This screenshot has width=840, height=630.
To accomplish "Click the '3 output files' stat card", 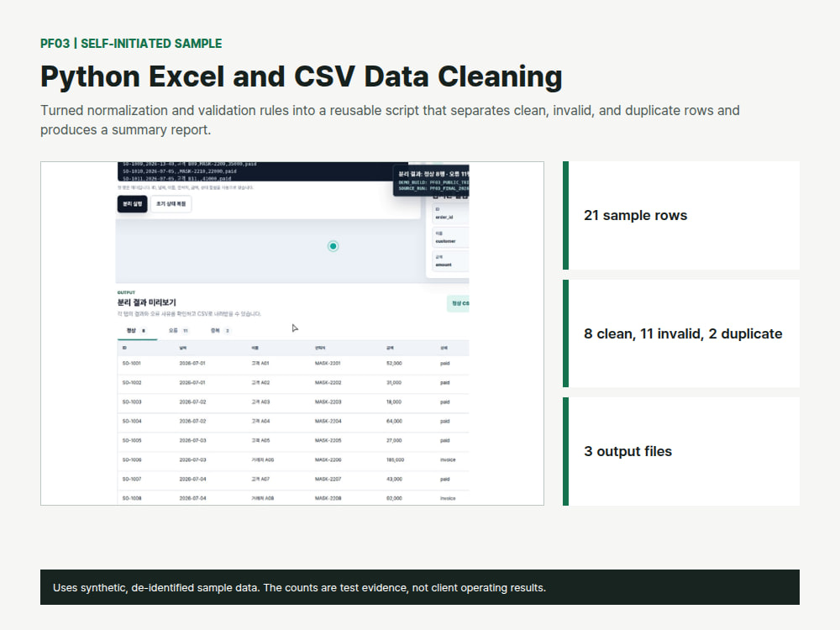I will tap(681, 452).
